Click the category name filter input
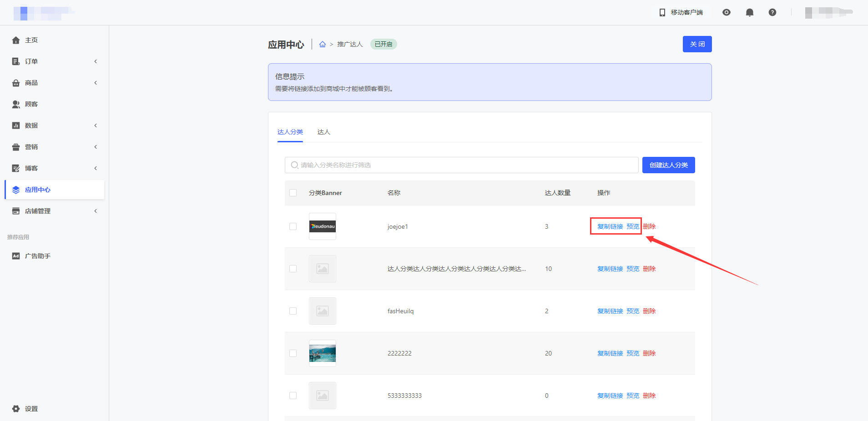Image resolution: width=868 pixels, height=421 pixels. click(x=462, y=165)
